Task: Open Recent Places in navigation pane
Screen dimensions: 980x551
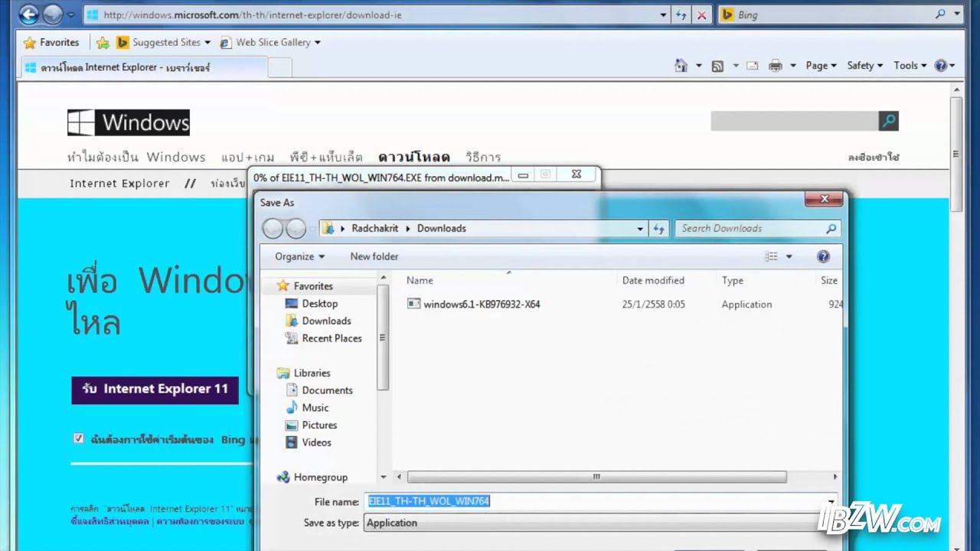Action: point(324,338)
